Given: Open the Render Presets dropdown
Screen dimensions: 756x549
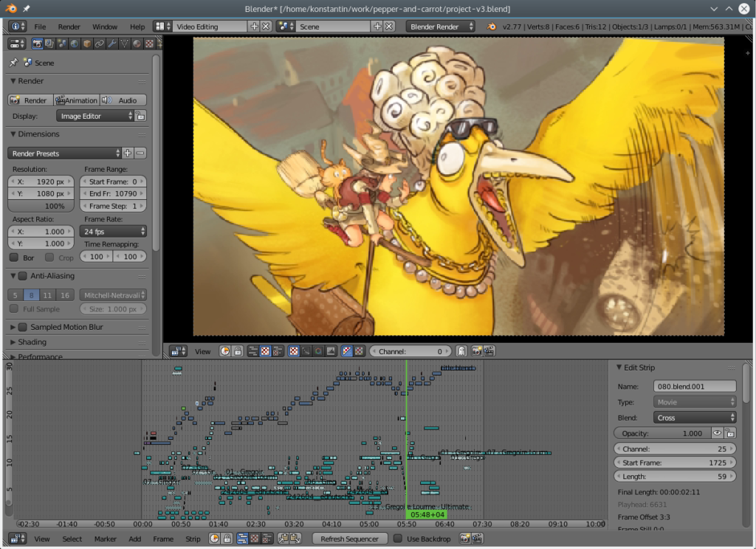Looking at the screenshot, I should coord(64,153).
